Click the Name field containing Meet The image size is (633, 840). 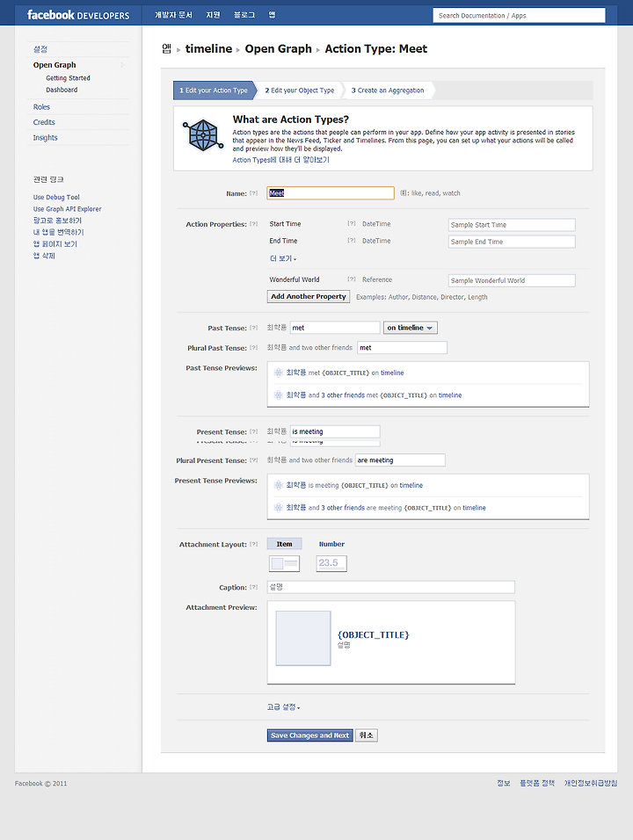coord(331,192)
